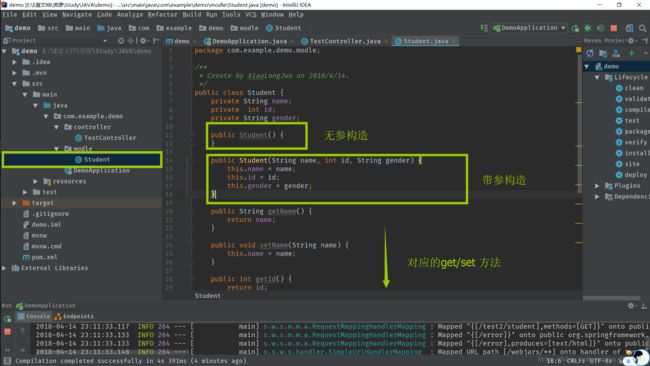Click the build project icon left of DemoApplication
The width and height of the screenshot is (650, 366).
(x=484, y=28)
